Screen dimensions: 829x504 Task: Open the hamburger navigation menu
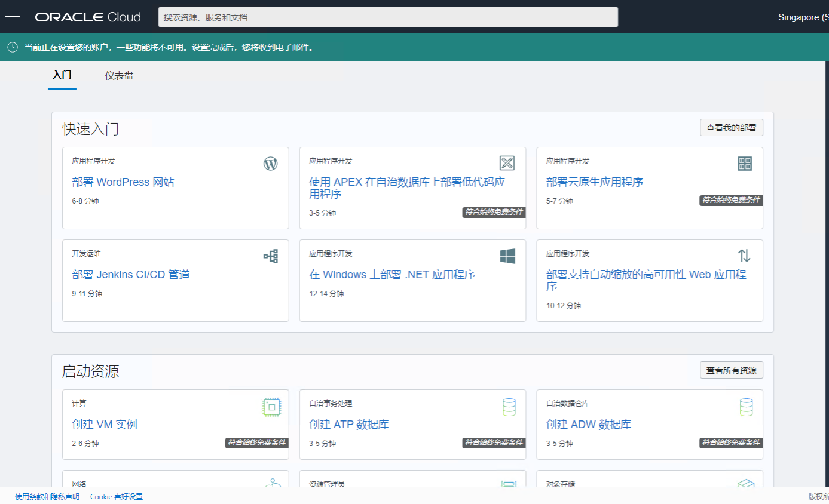13,17
